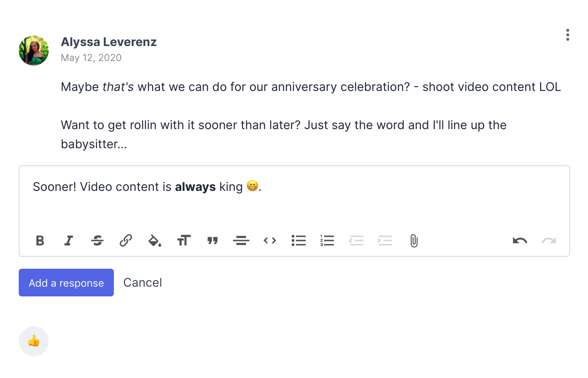
Task: Attach a file with the paperclip
Action: [414, 241]
